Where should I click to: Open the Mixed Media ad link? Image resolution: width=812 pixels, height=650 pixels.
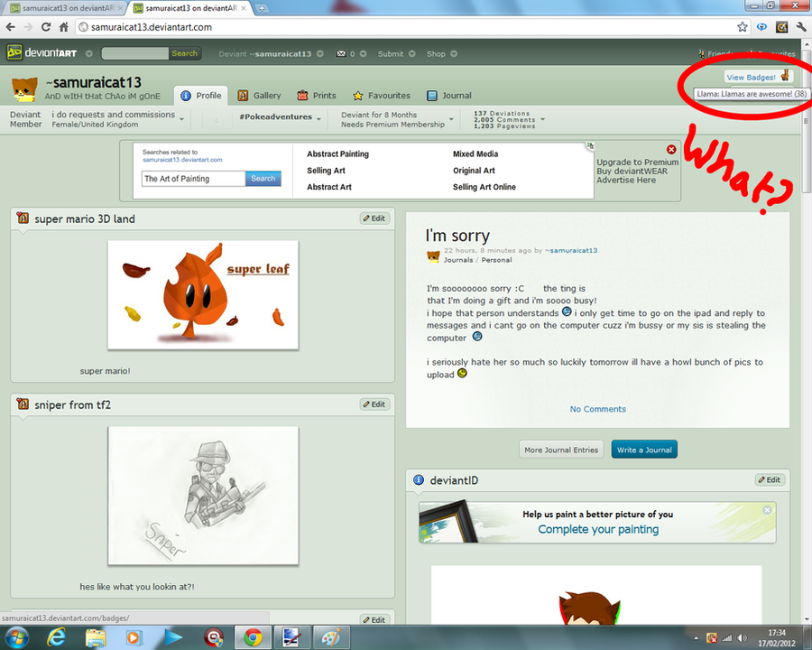coord(475,154)
